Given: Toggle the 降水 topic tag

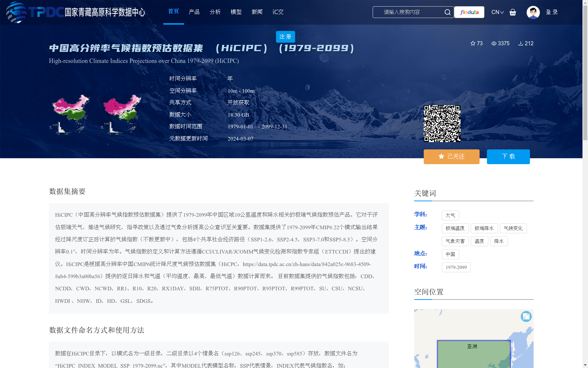Looking at the screenshot, I should [x=499, y=241].
